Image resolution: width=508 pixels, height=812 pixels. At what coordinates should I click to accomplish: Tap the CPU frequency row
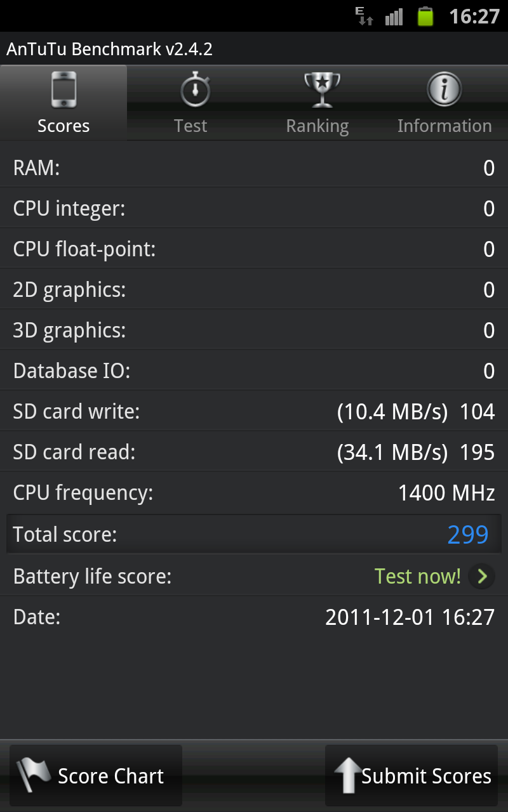[x=254, y=492]
